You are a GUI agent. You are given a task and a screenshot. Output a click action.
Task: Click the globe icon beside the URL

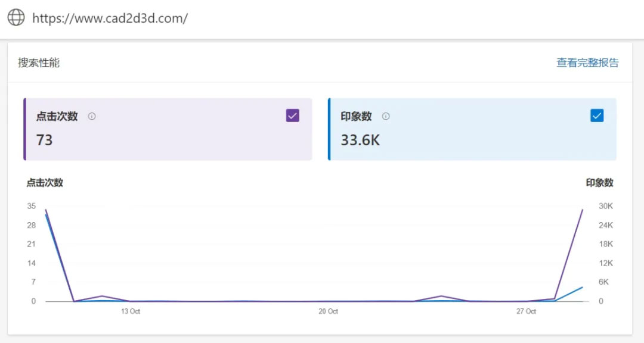point(16,17)
